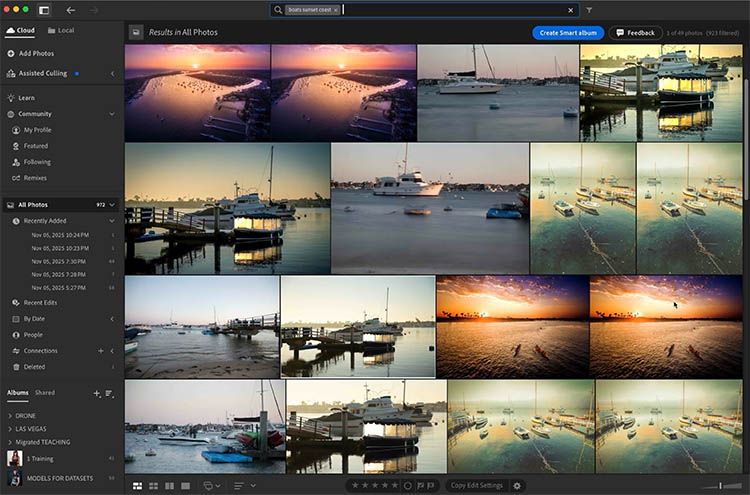This screenshot has height=495, width=750.
Task: Toggle the left panel sidebar icon
Action: coord(44,10)
